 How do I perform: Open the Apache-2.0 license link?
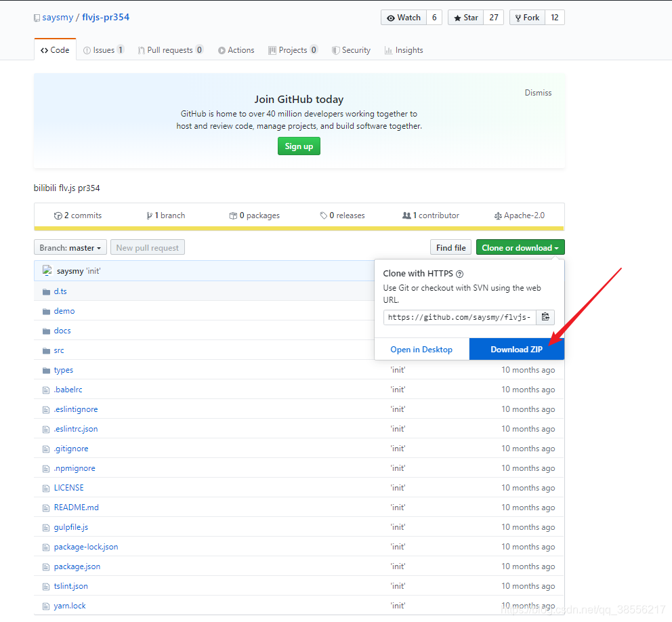520,215
